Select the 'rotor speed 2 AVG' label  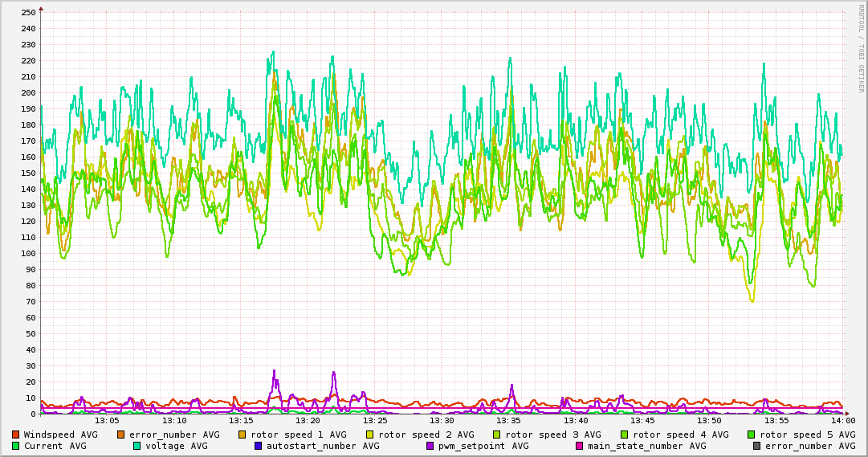pyautogui.click(x=426, y=435)
